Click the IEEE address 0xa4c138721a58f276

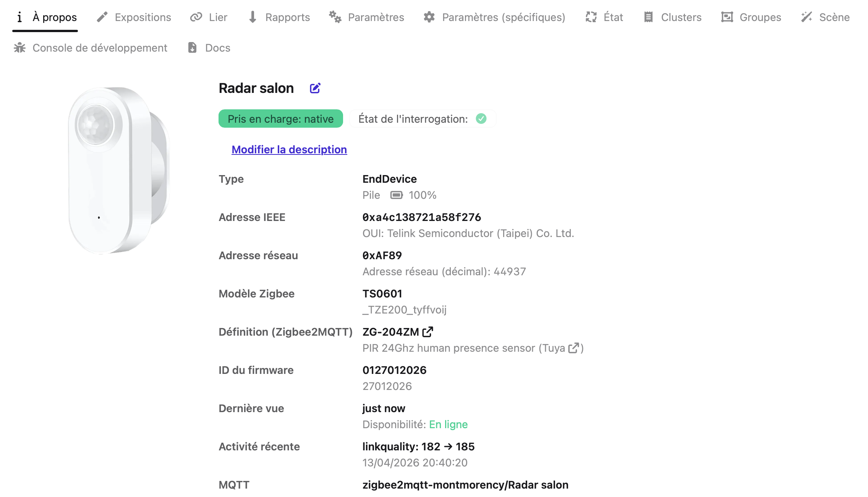421,217
